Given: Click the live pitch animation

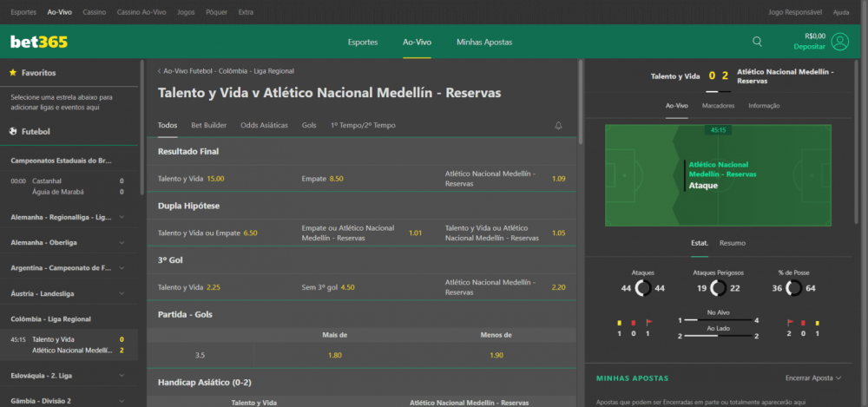Looking at the screenshot, I should [718, 175].
